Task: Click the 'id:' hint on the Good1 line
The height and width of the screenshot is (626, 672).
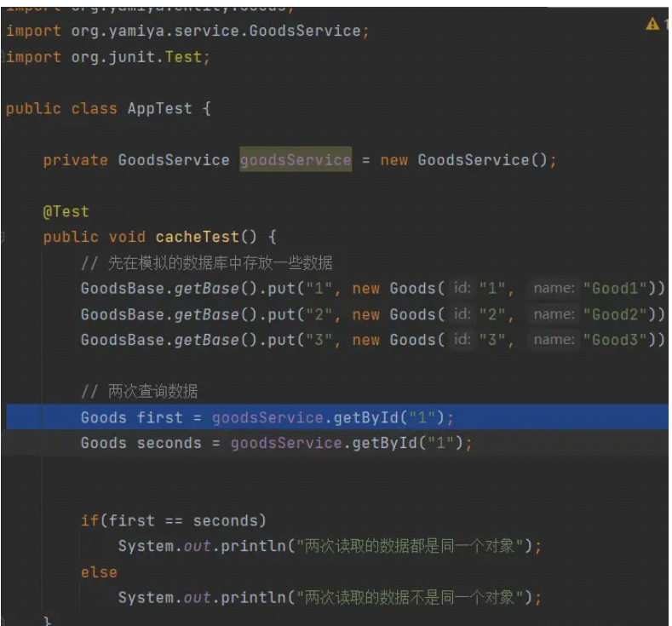Action: coord(462,288)
